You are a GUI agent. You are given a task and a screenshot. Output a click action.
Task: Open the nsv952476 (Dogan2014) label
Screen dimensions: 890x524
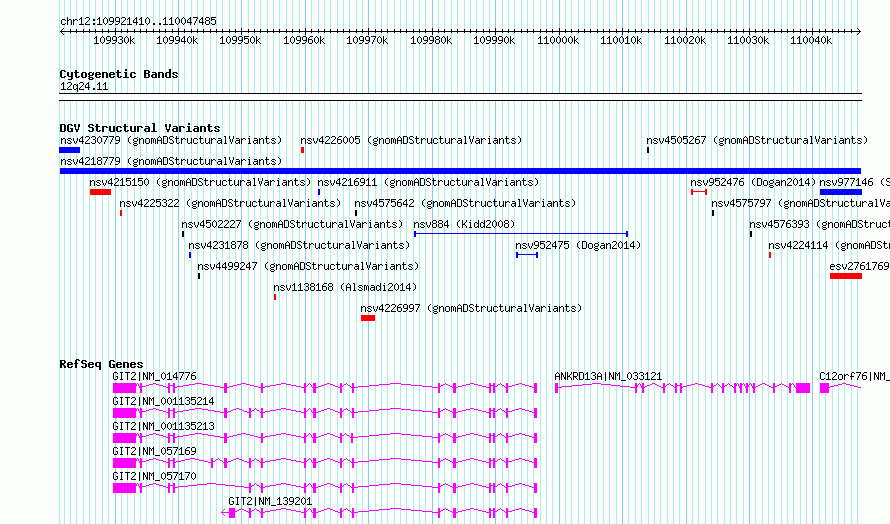pos(753,182)
